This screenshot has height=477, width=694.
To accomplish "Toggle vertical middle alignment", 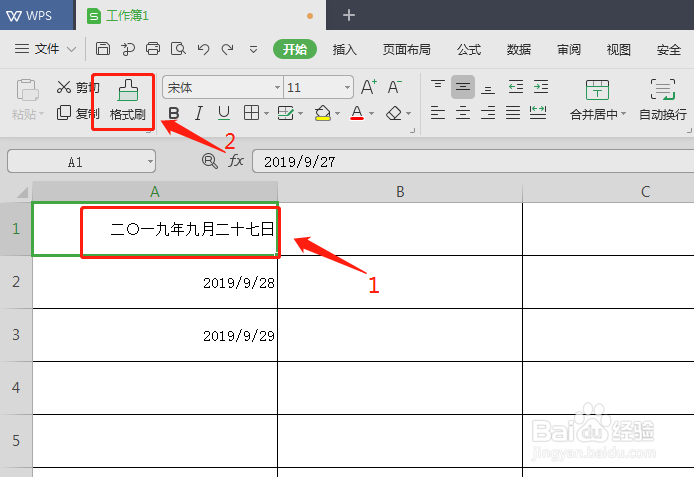I will click(463, 87).
